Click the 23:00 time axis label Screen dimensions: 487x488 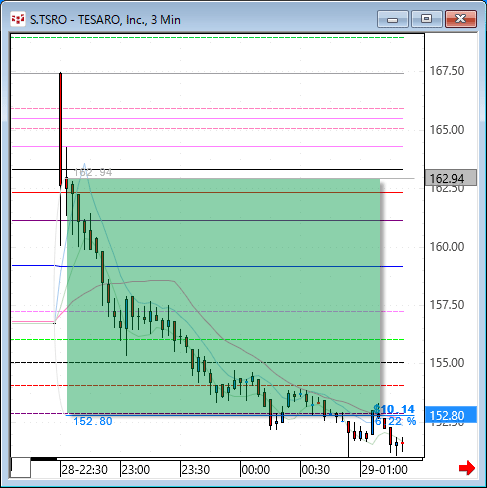(x=136, y=470)
